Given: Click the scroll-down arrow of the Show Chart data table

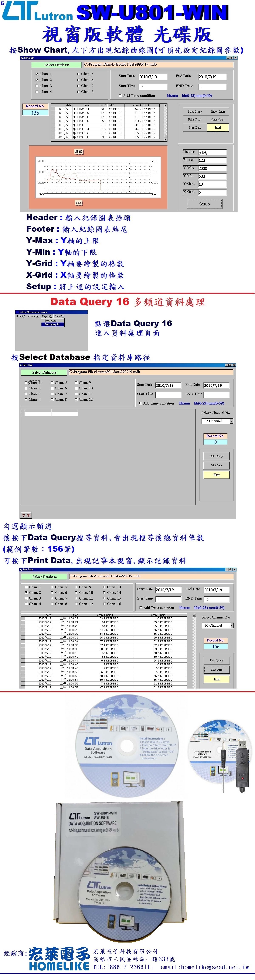Looking at the screenshot, I should tap(165, 139).
